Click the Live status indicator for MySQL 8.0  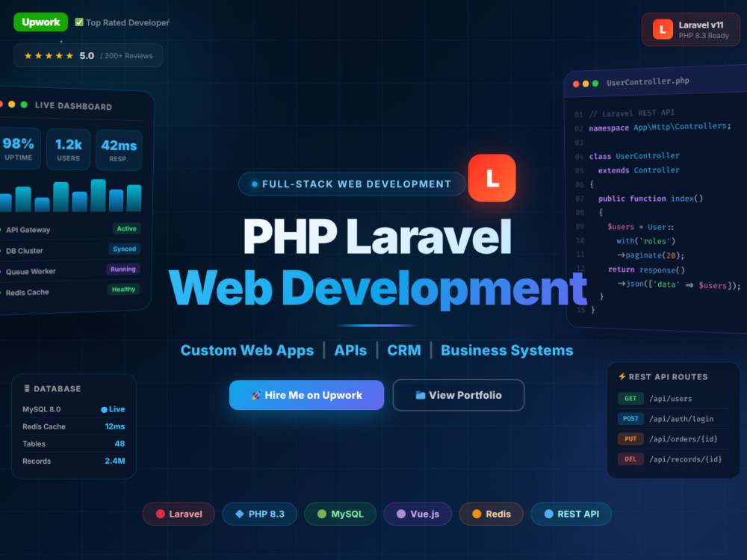pos(113,409)
